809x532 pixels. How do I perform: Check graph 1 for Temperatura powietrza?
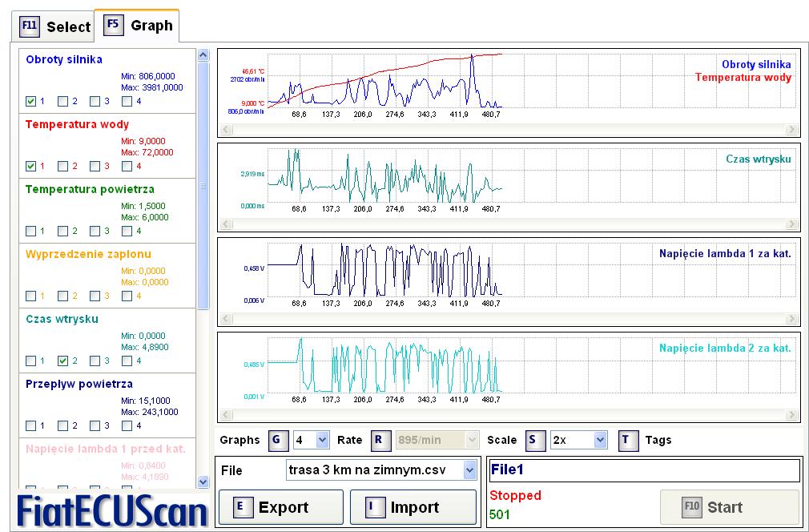31,232
